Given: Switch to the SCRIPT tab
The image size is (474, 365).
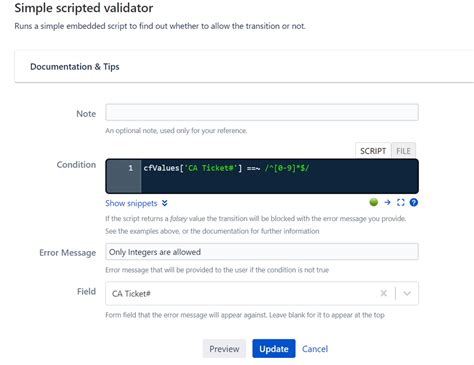Looking at the screenshot, I should click(x=373, y=151).
